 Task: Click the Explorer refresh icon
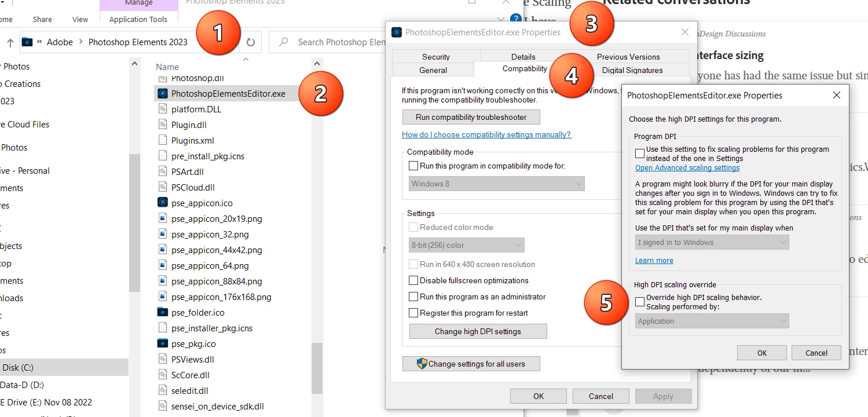250,42
